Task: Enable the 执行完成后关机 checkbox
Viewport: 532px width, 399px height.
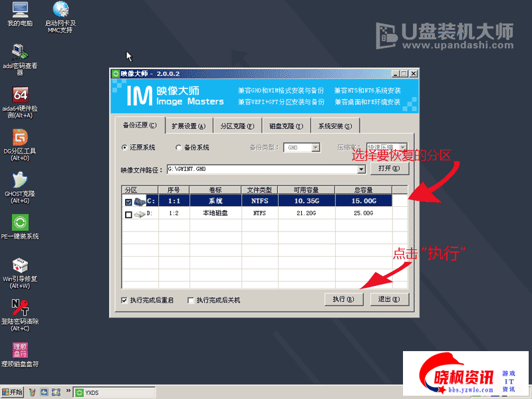Action: [191, 300]
